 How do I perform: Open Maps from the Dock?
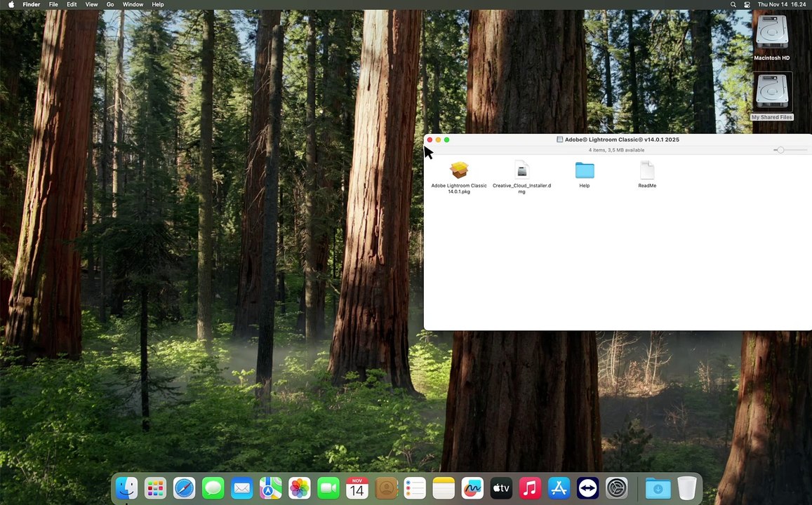pos(270,488)
